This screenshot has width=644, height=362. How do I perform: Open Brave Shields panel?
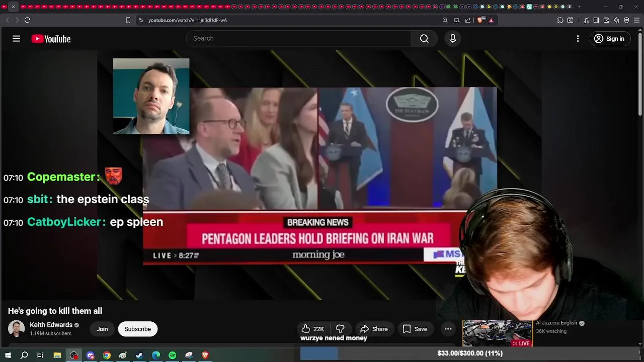pos(480,20)
